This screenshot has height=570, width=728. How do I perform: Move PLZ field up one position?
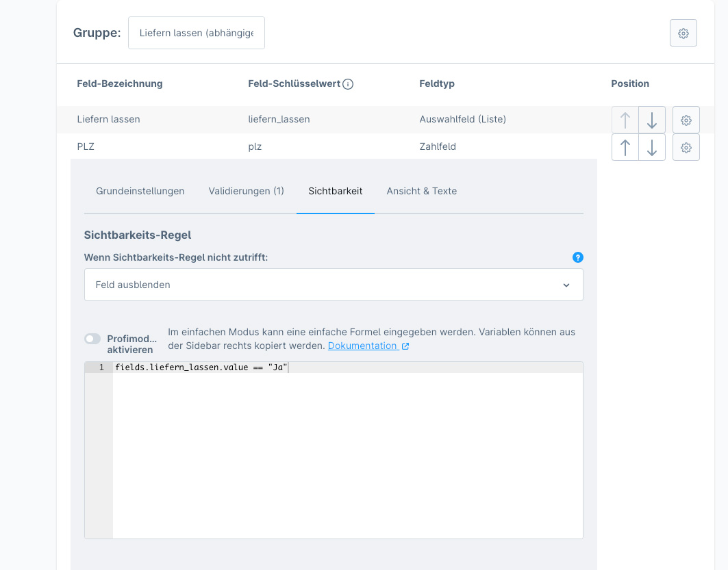[x=625, y=147]
